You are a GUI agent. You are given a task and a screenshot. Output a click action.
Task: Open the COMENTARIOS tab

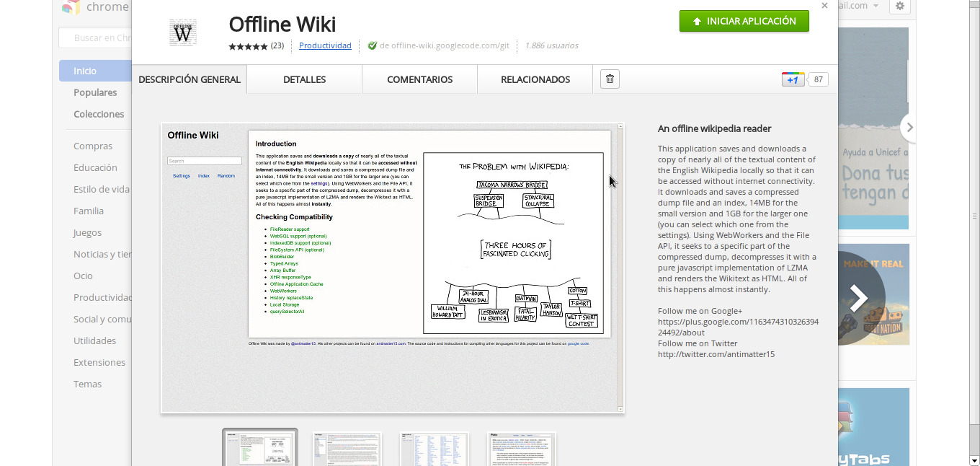point(419,79)
